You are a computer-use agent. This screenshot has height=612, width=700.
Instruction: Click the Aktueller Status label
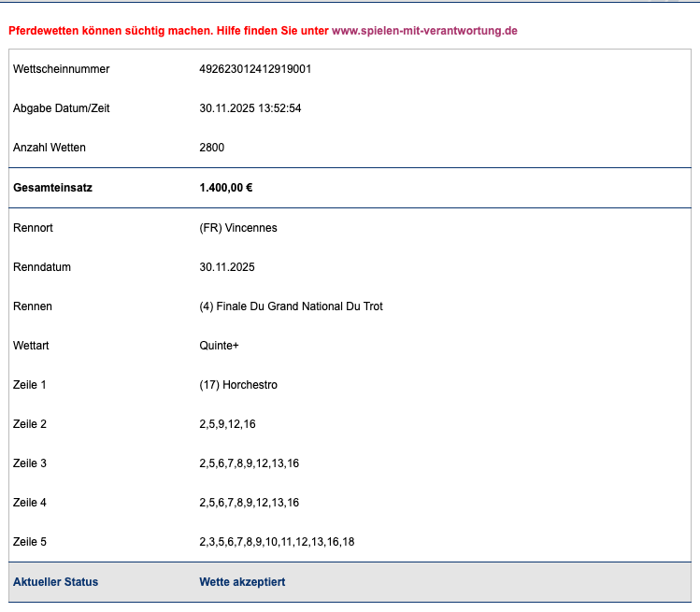55,582
